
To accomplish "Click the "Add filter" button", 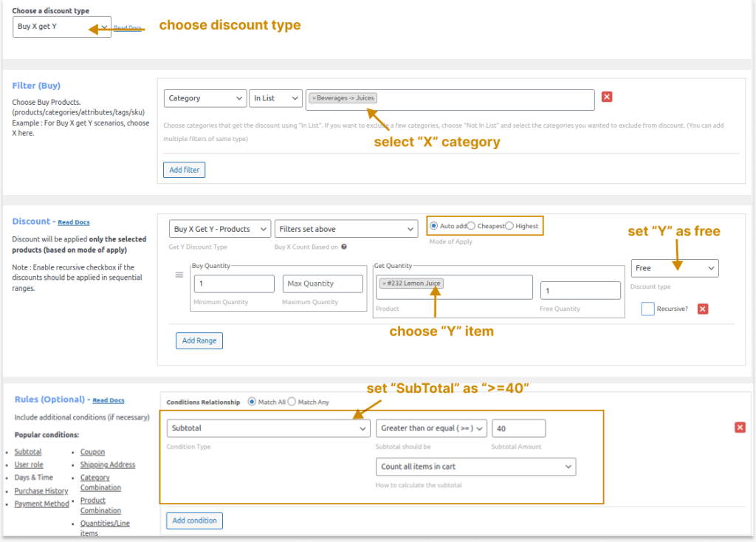I will point(183,170).
